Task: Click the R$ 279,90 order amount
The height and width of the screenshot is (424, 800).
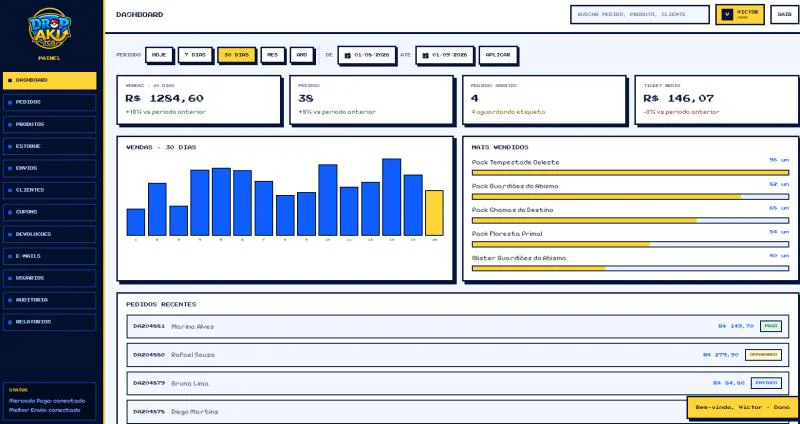Action: (x=720, y=355)
